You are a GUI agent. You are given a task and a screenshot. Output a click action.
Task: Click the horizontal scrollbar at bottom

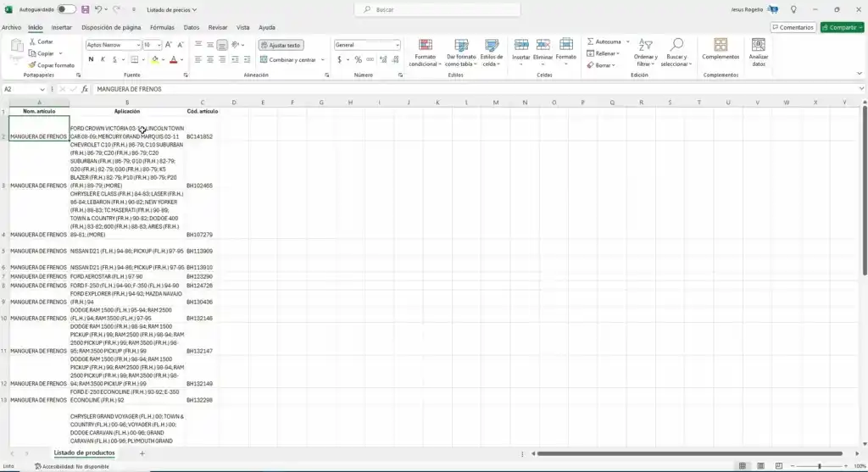(x=690, y=453)
